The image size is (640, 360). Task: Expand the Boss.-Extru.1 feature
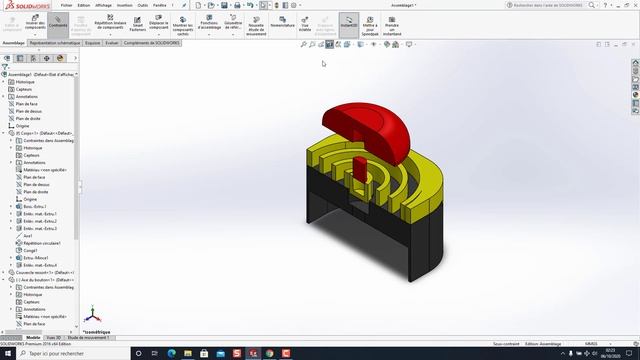click(11, 207)
